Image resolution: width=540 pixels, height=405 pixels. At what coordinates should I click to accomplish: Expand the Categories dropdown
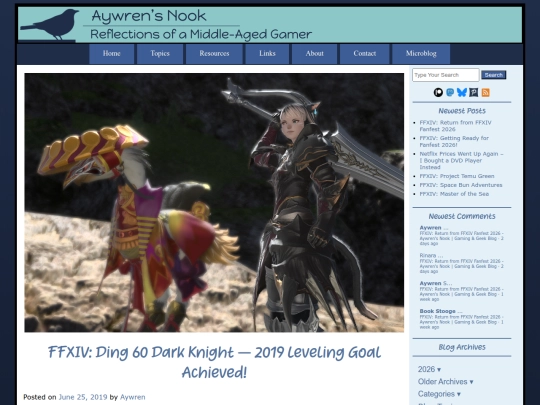coord(439,394)
